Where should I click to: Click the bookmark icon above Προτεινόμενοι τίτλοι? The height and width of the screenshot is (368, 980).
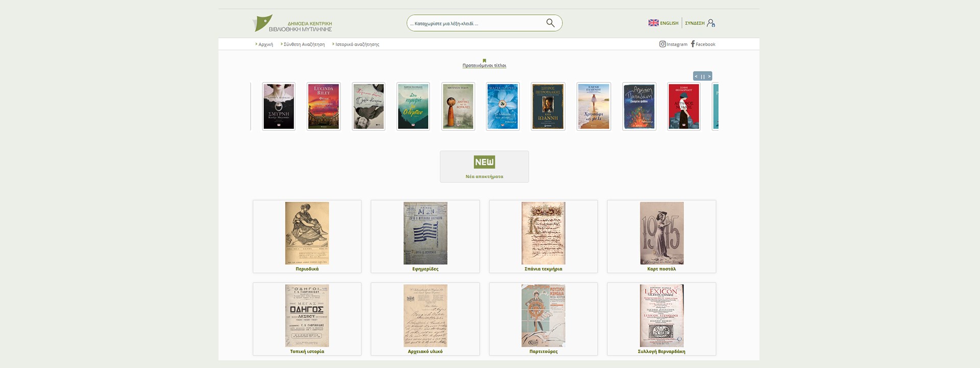tap(484, 60)
